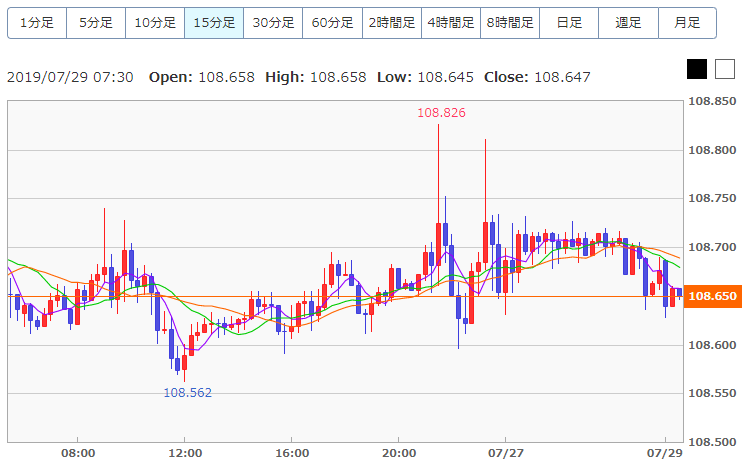Select the 5分足 chart interval
This screenshot has width=747, height=467.
[x=96, y=22]
